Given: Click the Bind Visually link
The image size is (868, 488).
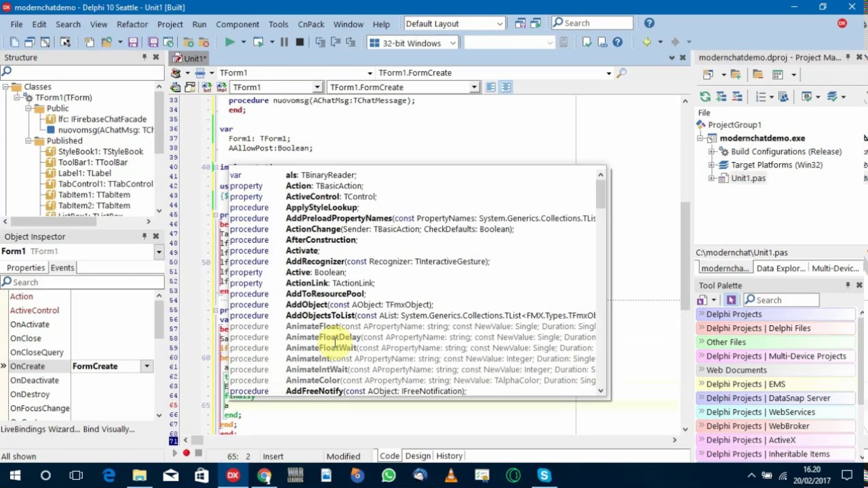Looking at the screenshot, I should pos(108,429).
